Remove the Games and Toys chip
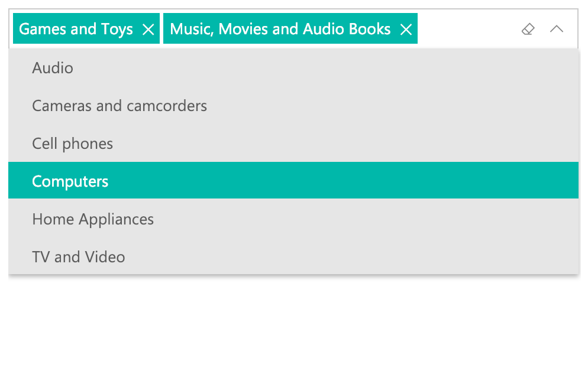588x371 pixels. [148, 29]
